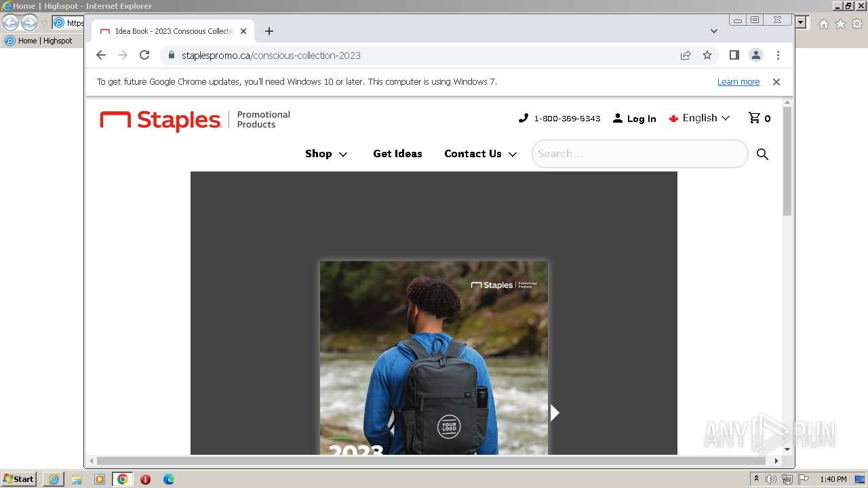
Task: Bookmark this page with the star icon
Action: point(707,55)
